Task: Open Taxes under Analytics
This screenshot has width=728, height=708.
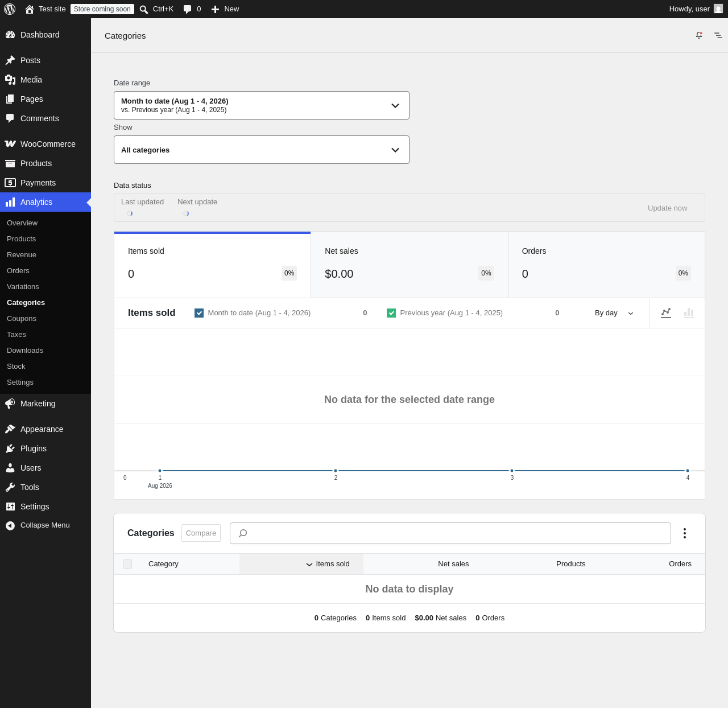Action: tap(16, 335)
